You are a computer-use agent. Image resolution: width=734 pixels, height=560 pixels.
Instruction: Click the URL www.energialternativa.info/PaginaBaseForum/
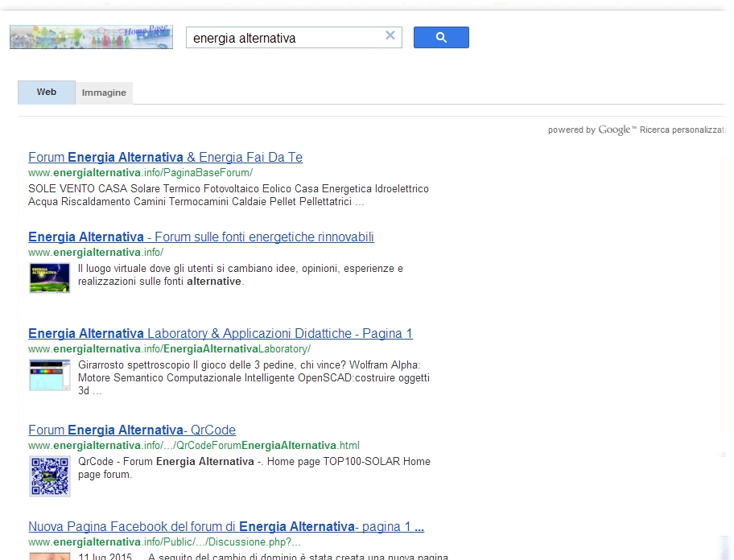pos(140,173)
